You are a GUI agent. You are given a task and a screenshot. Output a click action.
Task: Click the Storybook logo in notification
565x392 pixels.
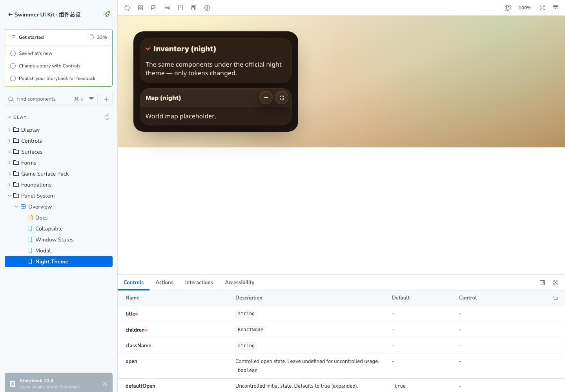coord(13,384)
